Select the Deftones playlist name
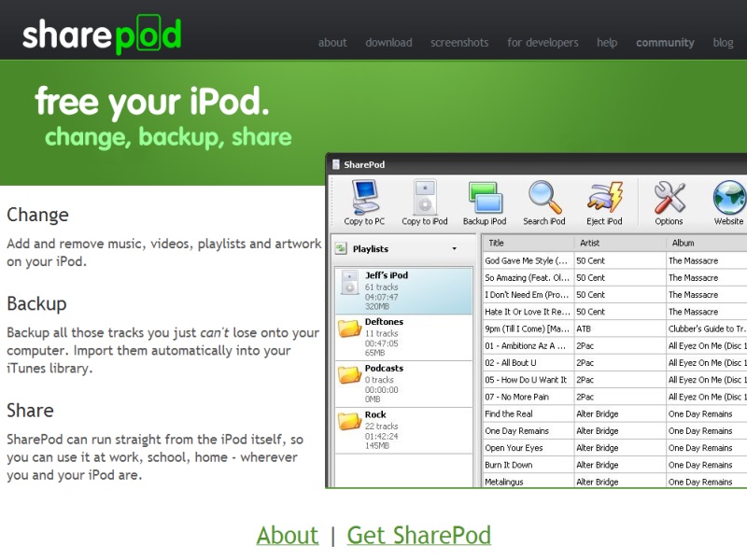747x560 pixels. click(384, 321)
